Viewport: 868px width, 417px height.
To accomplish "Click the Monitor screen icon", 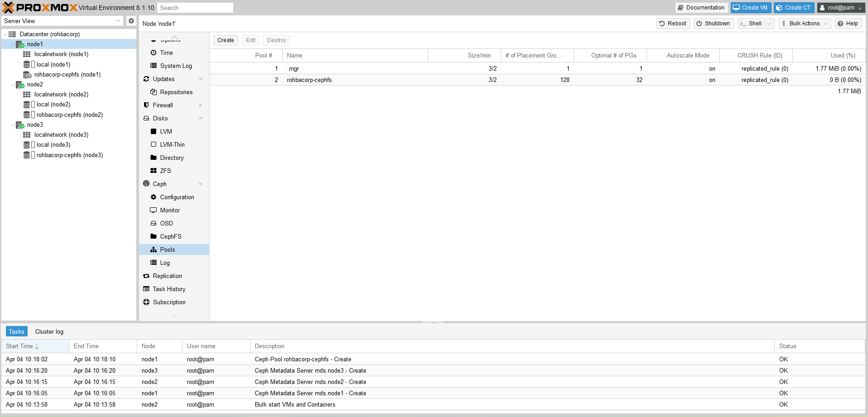I will 153,210.
